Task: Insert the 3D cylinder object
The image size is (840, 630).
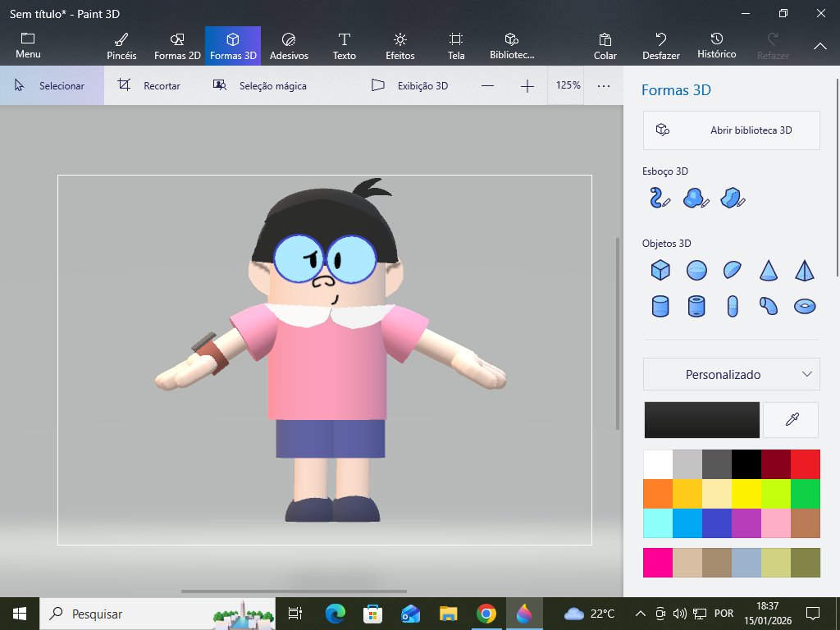Action: [x=660, y=307]
